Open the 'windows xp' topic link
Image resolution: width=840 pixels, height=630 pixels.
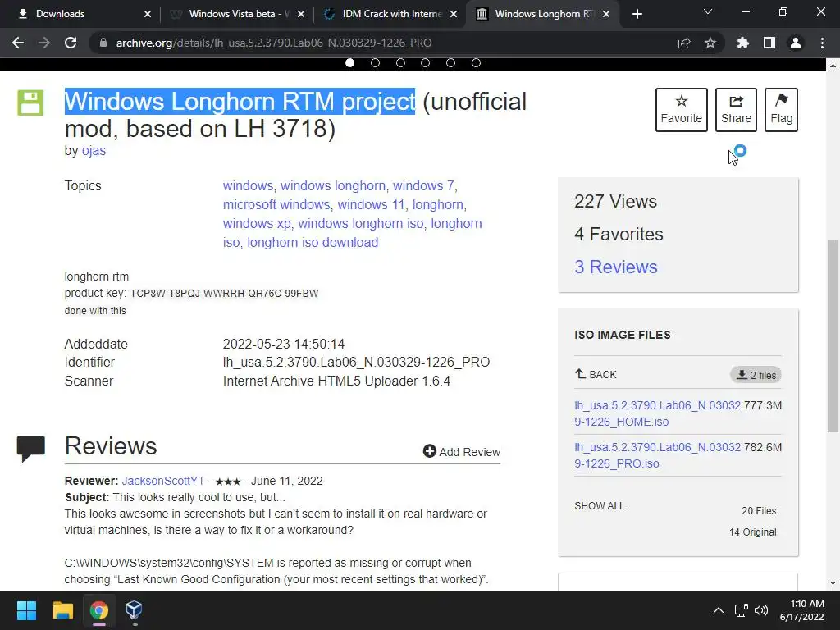[x=257, y=223]
